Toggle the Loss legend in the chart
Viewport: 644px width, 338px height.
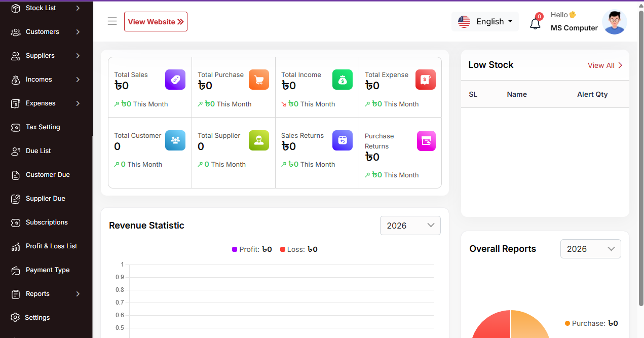299,249
